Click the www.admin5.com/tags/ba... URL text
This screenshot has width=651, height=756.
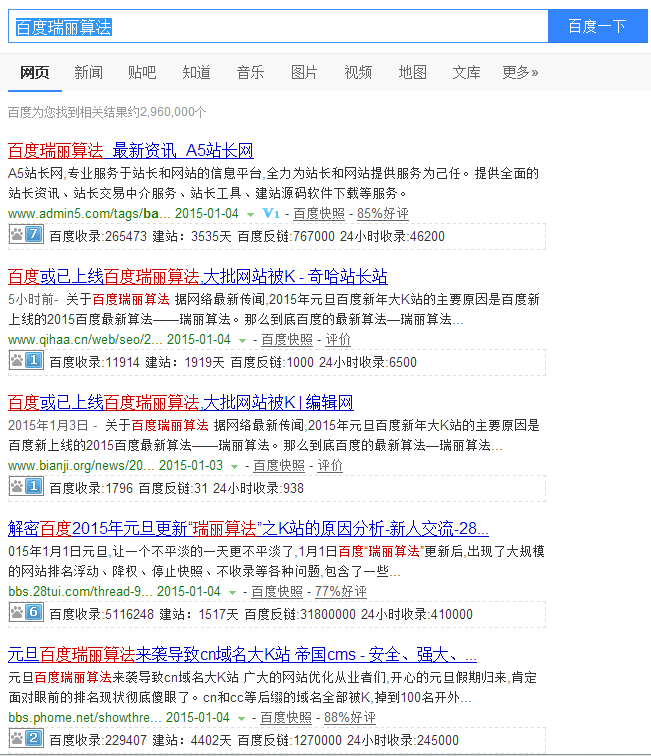tap(89, 214)
